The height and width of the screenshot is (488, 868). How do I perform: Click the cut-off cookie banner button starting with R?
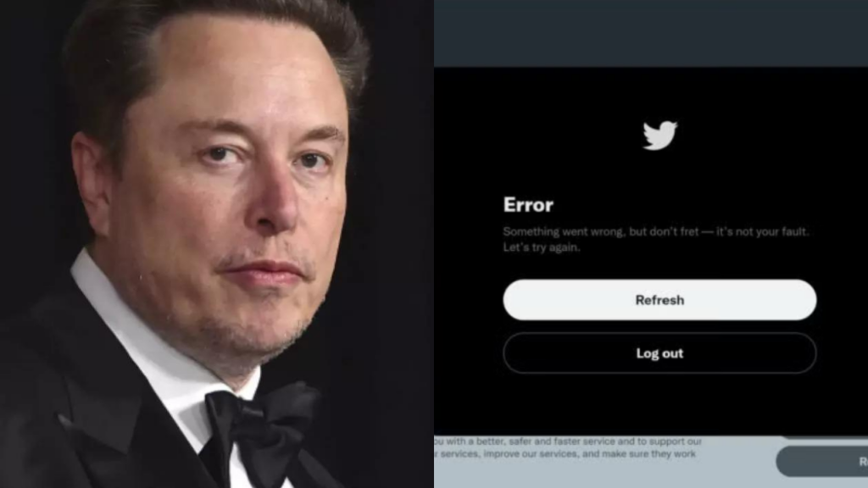pos(822,462)
